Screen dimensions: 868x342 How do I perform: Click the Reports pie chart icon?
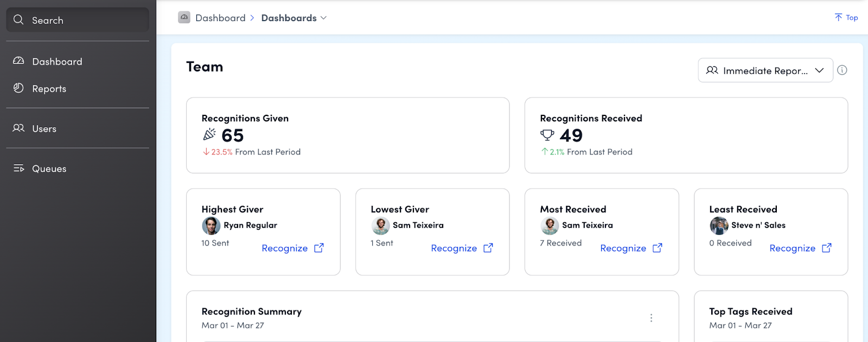(18, 88)
